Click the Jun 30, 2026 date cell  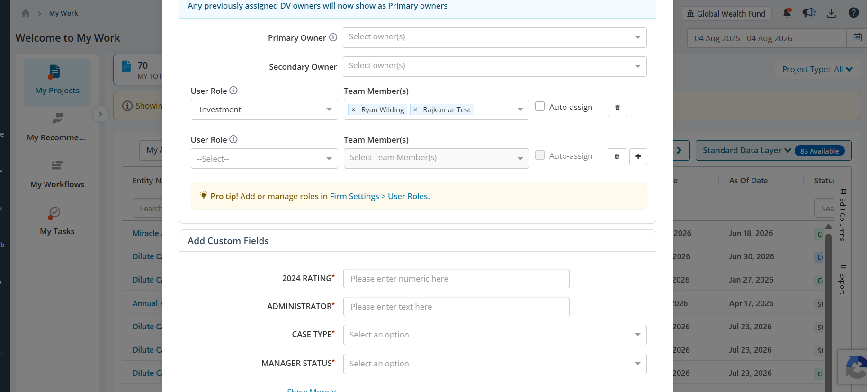point(752,256)
